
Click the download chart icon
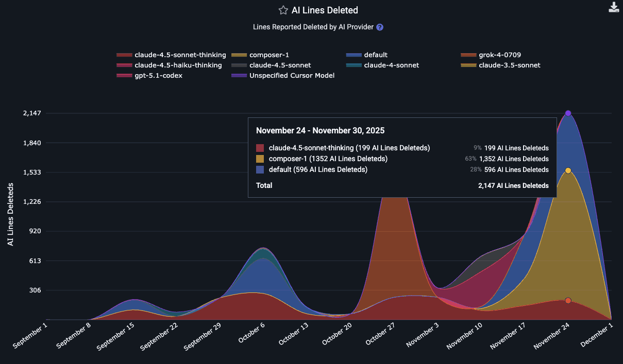(x=613, y=7)
